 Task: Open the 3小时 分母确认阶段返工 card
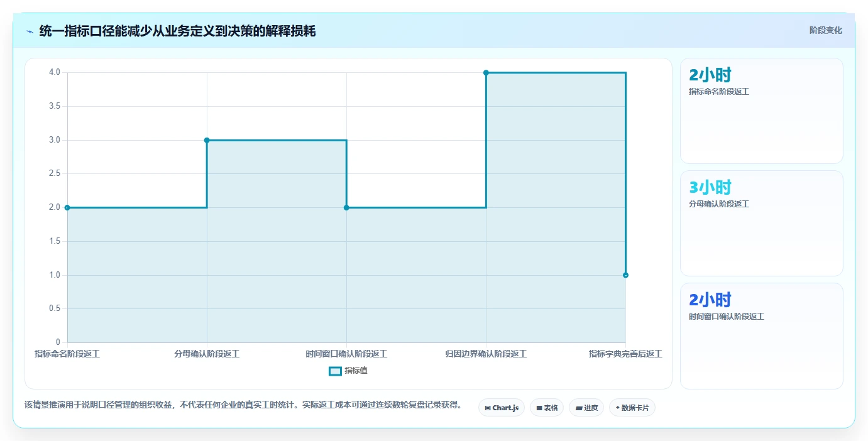761,223
